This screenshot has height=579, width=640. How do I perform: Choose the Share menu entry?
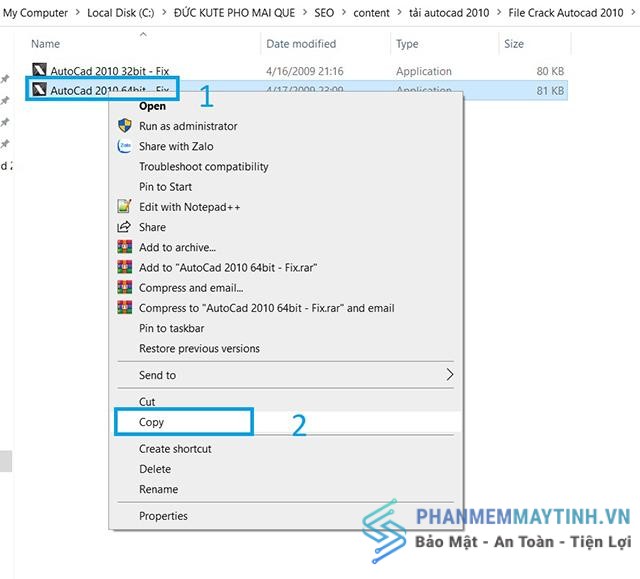tap(152, 227)
